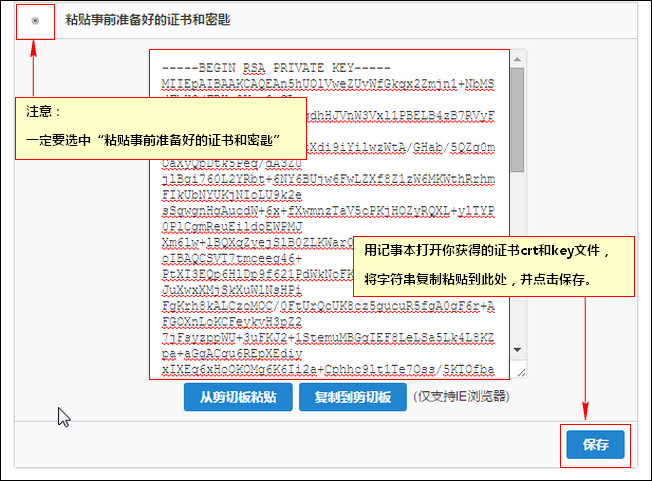Click the key line starting FIkUbNYUKjNIoLU9k2e
The width and height of the screenshot is (652, 481).
tap(232, 195)
